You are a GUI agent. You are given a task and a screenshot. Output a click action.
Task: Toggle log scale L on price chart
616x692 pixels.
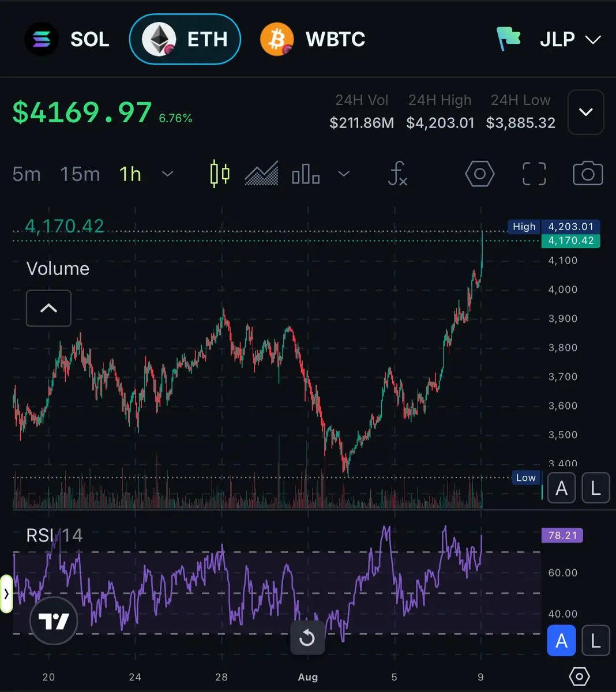[596, 488]
